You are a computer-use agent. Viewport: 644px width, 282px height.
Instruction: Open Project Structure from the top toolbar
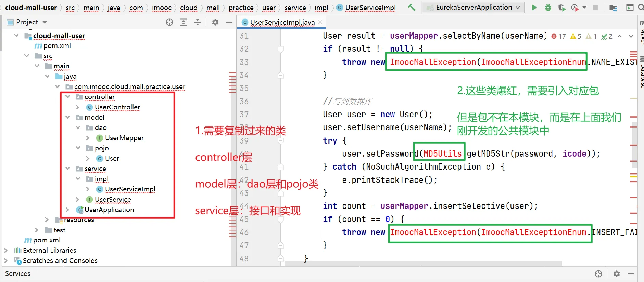(x=613, y=8)
